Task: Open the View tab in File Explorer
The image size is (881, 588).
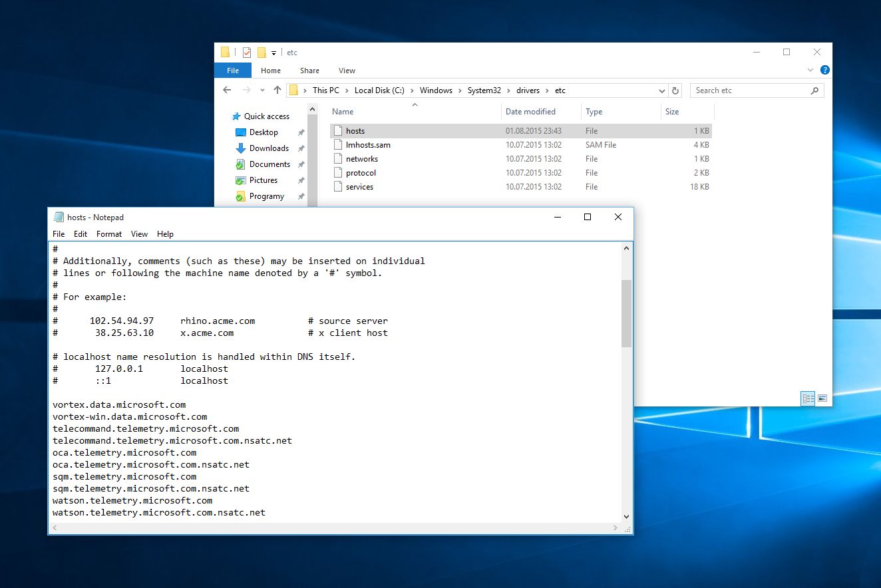Action: [x=347, y=71]
